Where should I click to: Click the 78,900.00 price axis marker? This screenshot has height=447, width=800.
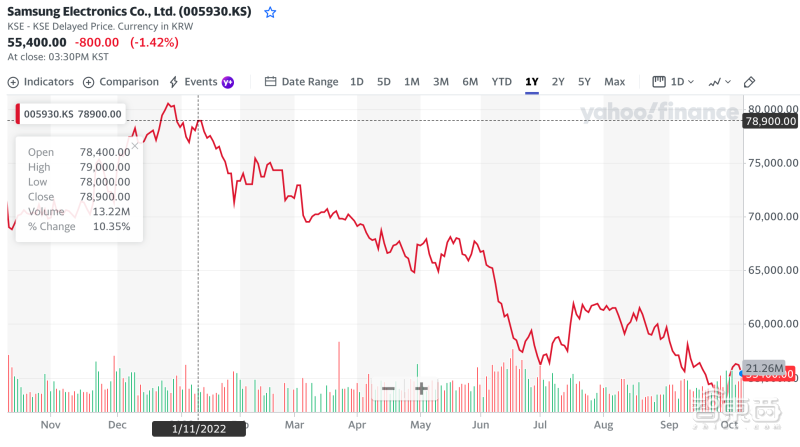[x=770, y=120]
